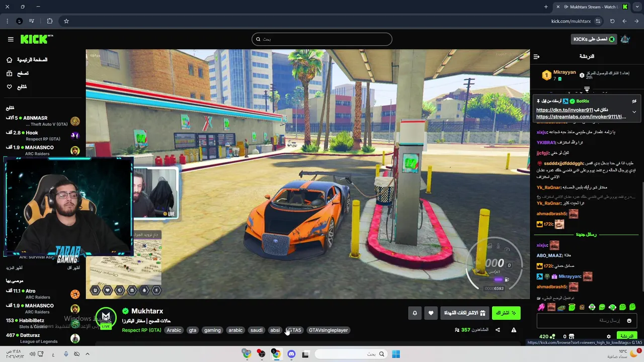Open the user avatar menu at top right
The image size is (644, 362).
[625, 39]
